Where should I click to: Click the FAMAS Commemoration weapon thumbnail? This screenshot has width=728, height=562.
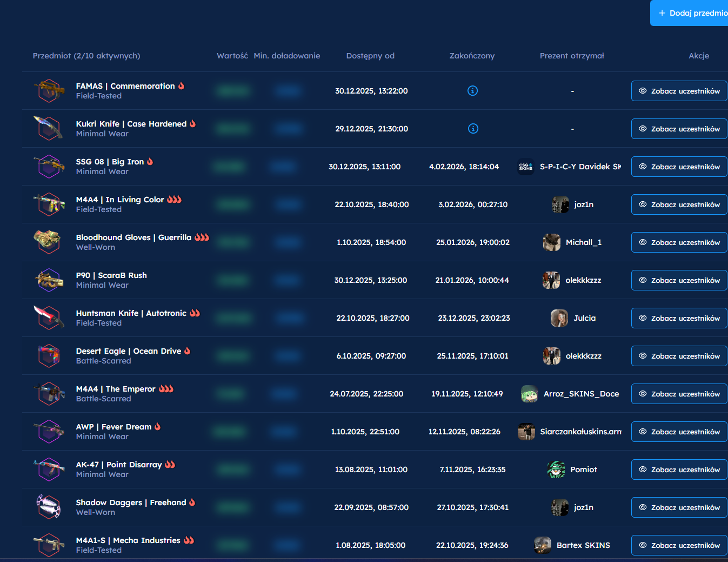[49, 90]
